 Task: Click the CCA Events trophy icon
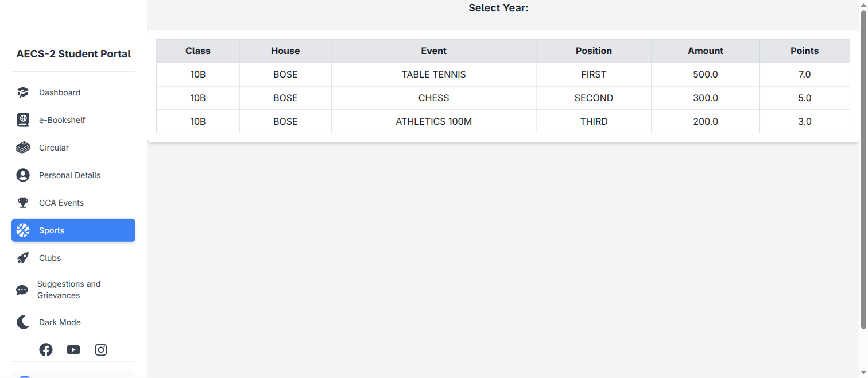(x=22, y=202)
